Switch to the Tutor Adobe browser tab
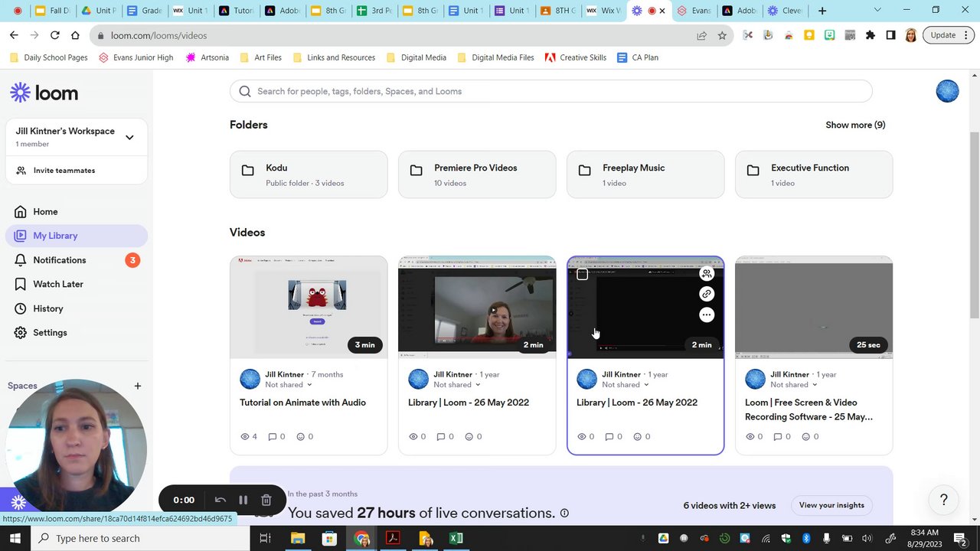Viewport: 980px width, 551px height. click(236, 11)
